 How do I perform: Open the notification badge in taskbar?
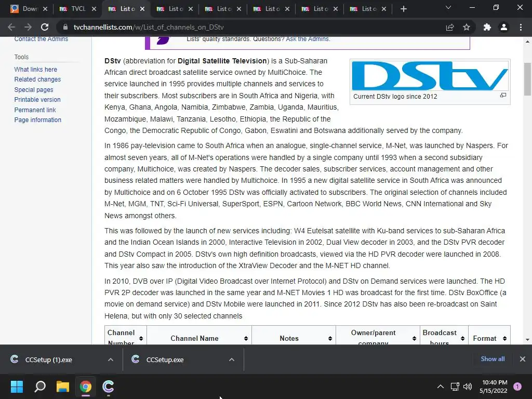click(x=517, y=387)
